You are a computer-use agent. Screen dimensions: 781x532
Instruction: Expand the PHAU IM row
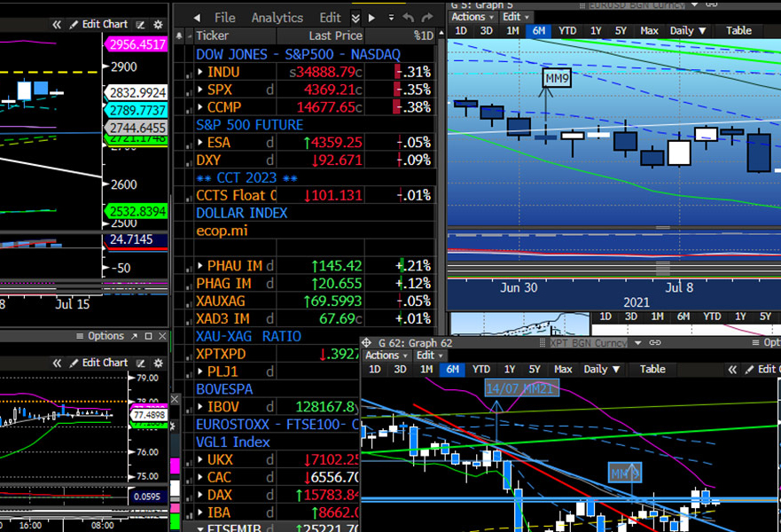point(199,265)
